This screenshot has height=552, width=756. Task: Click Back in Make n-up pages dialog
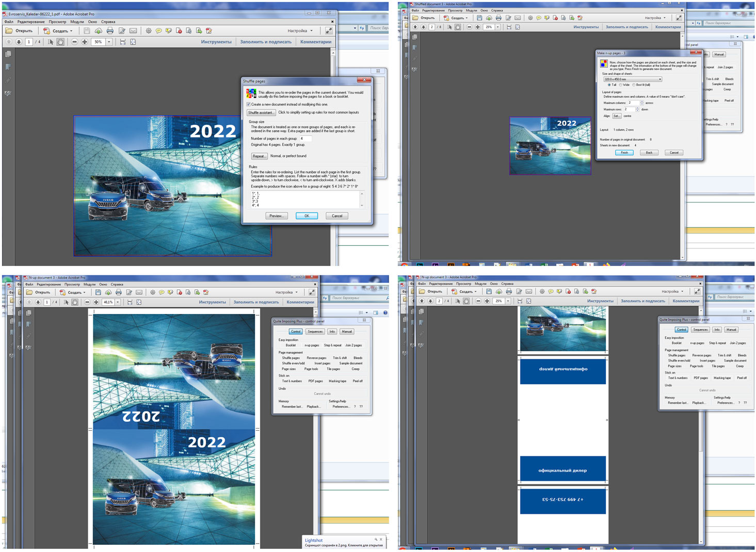(x=649, y=153)
